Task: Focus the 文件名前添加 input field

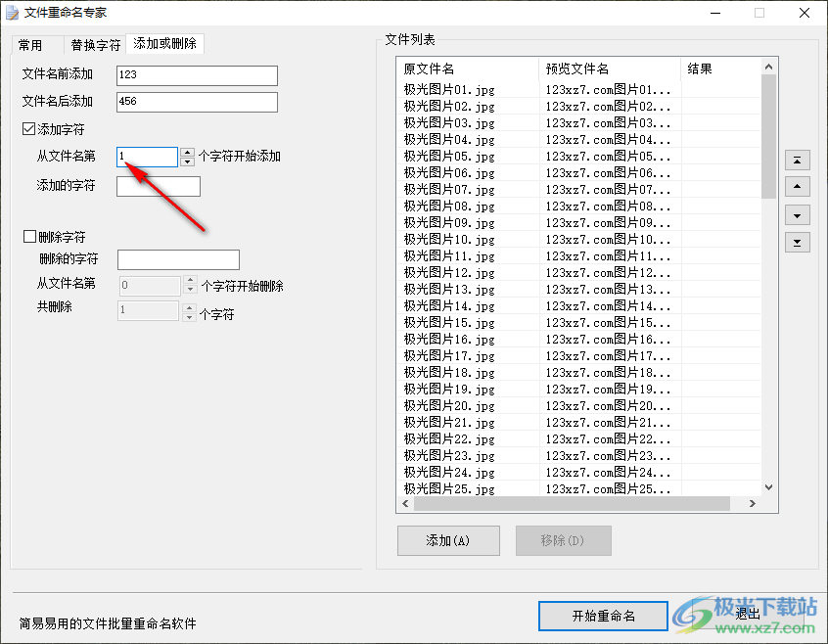Action: point(197,75)
